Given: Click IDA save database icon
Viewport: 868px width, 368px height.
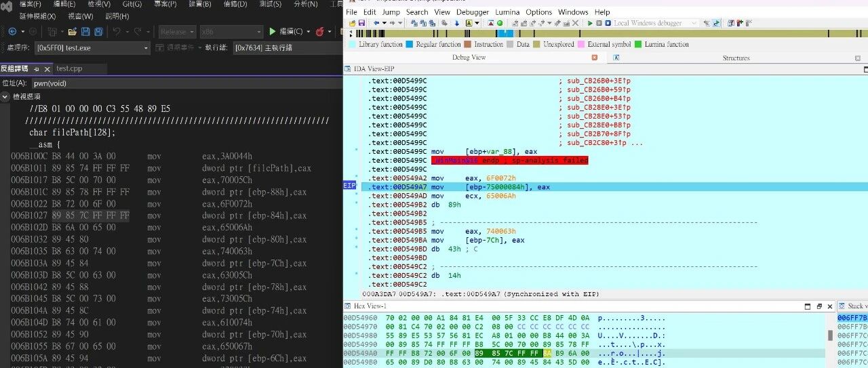Looking at the screenshot, I should tap(361, 23).
